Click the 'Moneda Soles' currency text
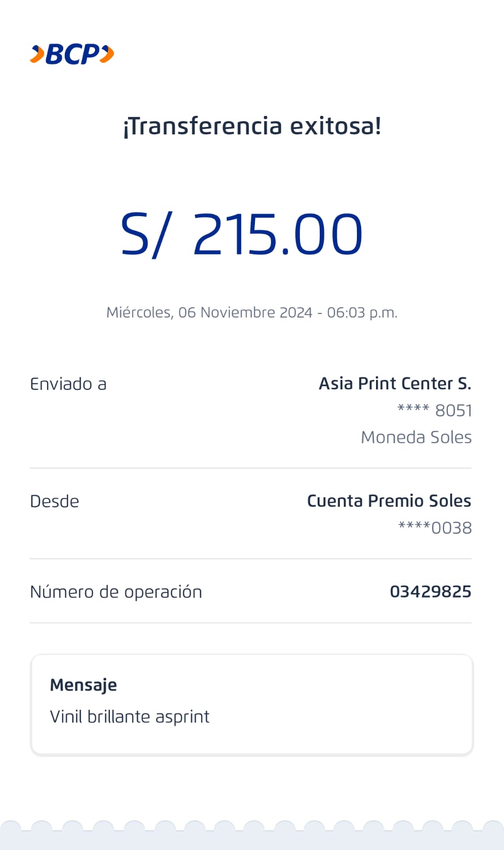504x850 pixels. coord(416,437)
